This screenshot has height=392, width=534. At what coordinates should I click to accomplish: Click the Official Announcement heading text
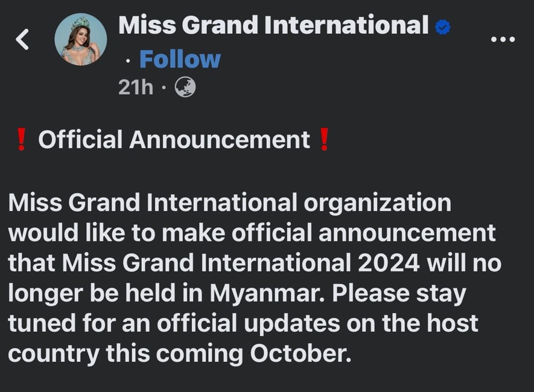coord(174,139)
